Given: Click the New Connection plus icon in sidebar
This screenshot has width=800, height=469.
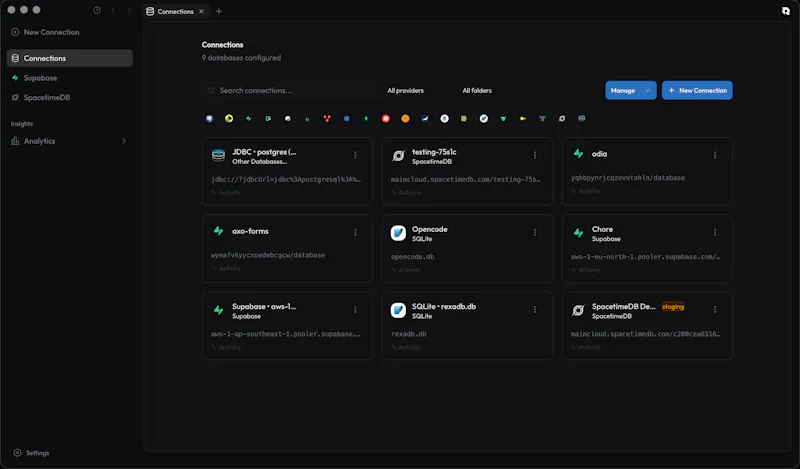Looking at the screenshot, I should tap(15, 32).
